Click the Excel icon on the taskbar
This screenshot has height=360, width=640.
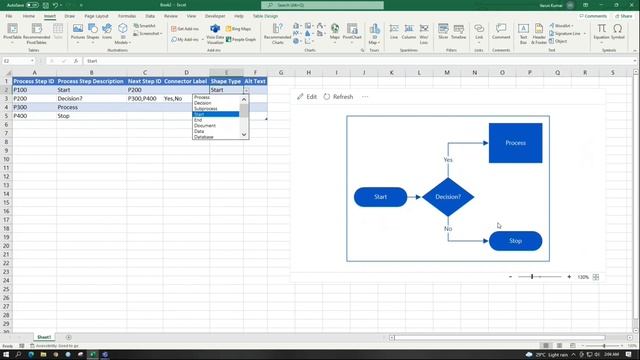pyautogui.click(x=93, y=355)
